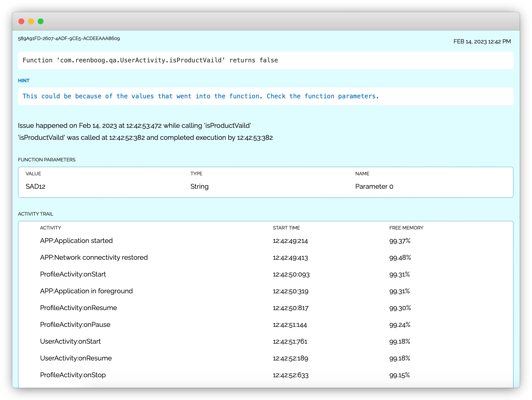Click the green fullscreen window button
This screenshot has width=532, height=400.
[41, 21]
